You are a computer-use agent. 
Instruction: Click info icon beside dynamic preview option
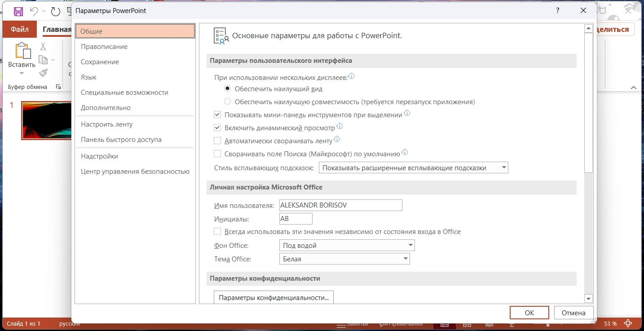340,127
